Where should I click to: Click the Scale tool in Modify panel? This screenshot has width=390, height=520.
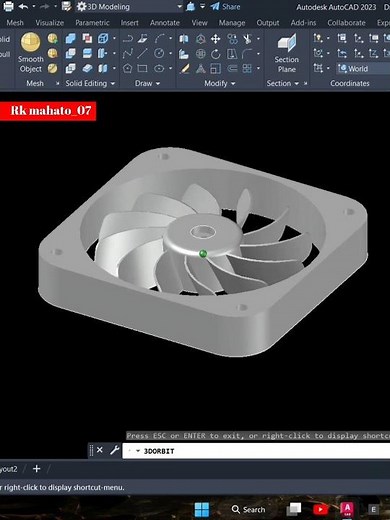coord(216,68)
